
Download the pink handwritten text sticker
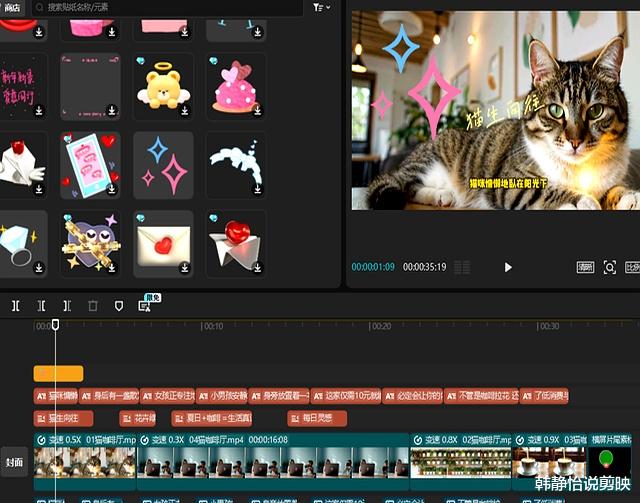[x=39, y=110]
